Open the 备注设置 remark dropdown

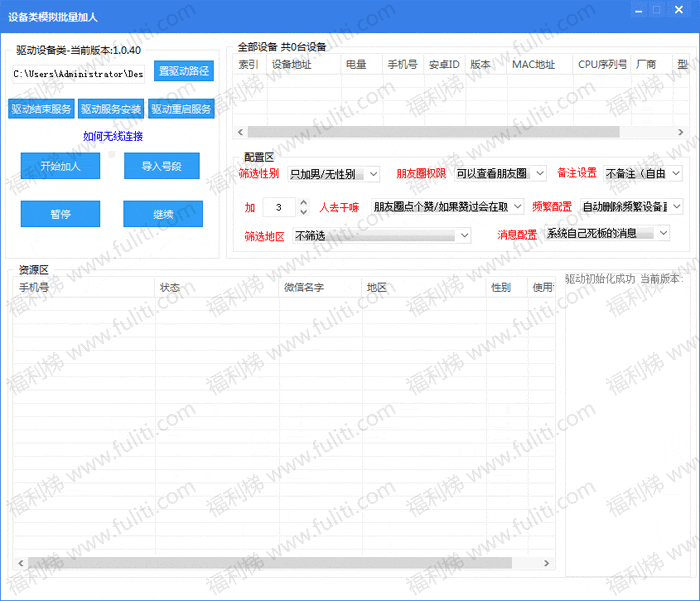[643, 173]
